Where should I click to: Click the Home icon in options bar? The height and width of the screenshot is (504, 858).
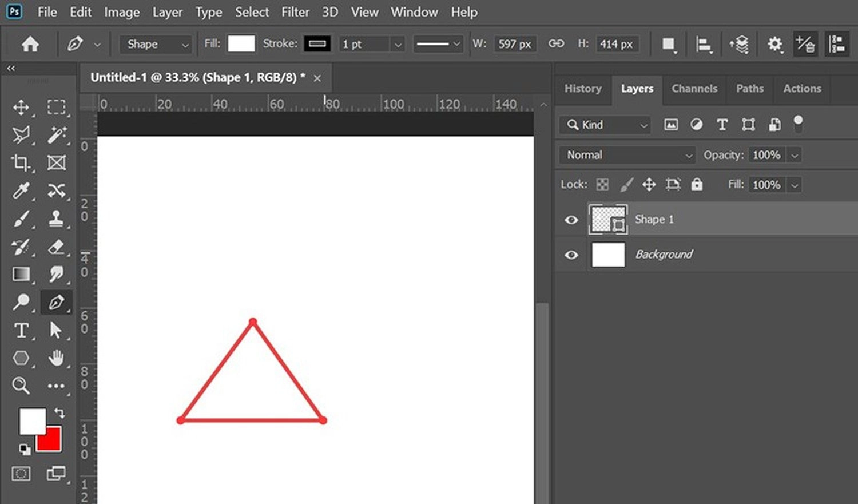(x=30, y=44)
